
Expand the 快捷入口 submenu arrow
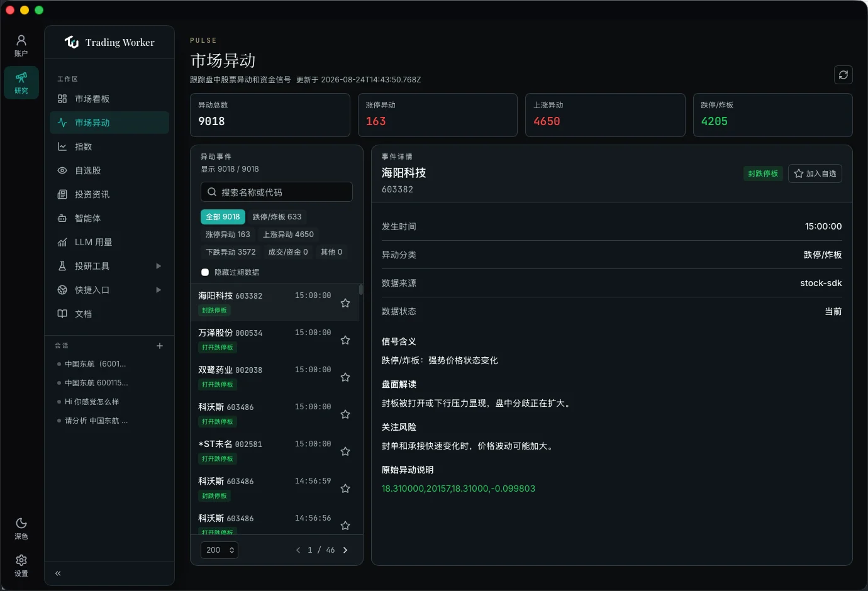coord(159,290)
